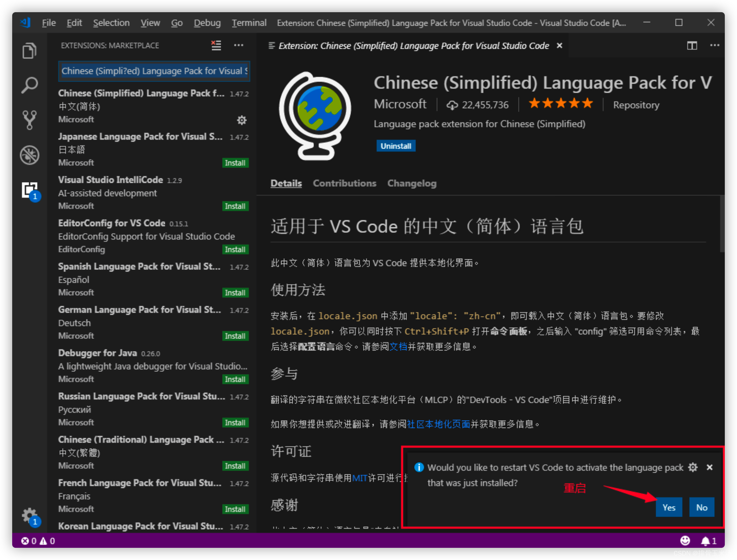Open the Source Control view icon
This screenshot has height=560, width=737.
(29, 120)
